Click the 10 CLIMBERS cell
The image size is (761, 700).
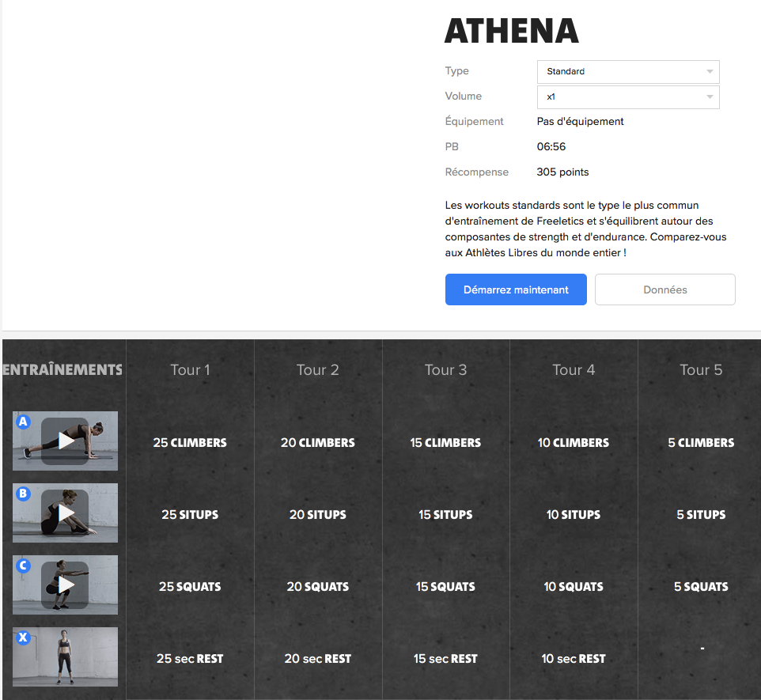pos(574,443)
